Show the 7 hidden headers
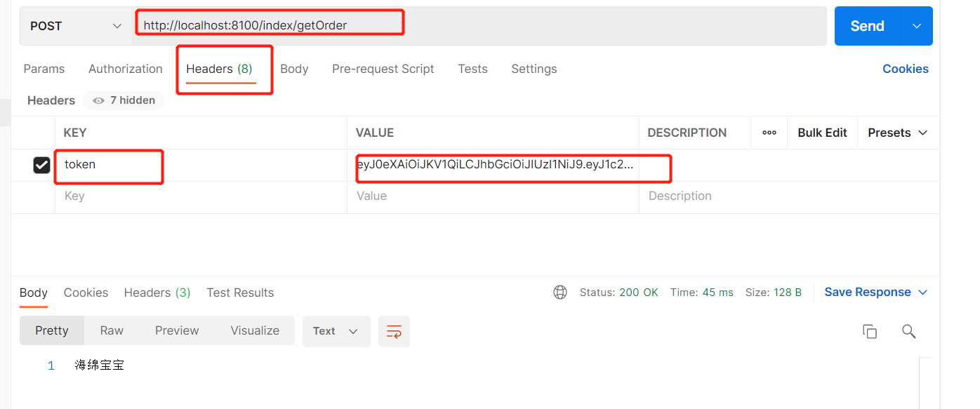The height and width of the screenshot is (409, 980). click(124, 100)
